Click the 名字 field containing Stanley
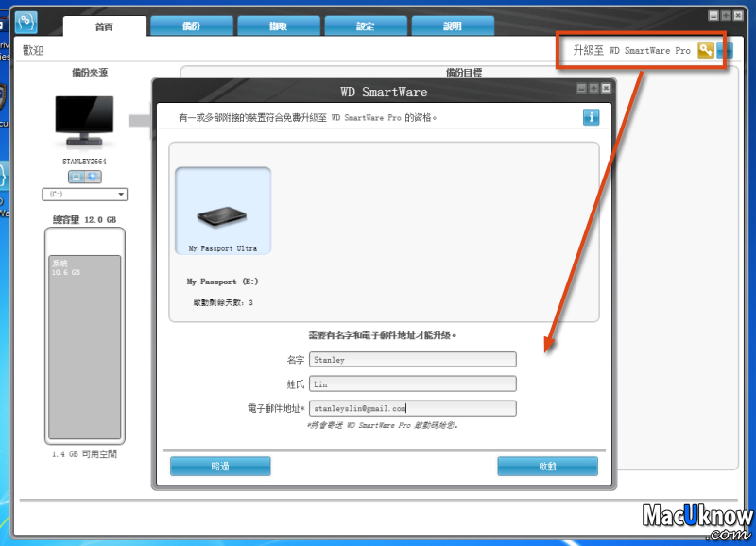Screen dimensions: 756x546 click(412, 359)
